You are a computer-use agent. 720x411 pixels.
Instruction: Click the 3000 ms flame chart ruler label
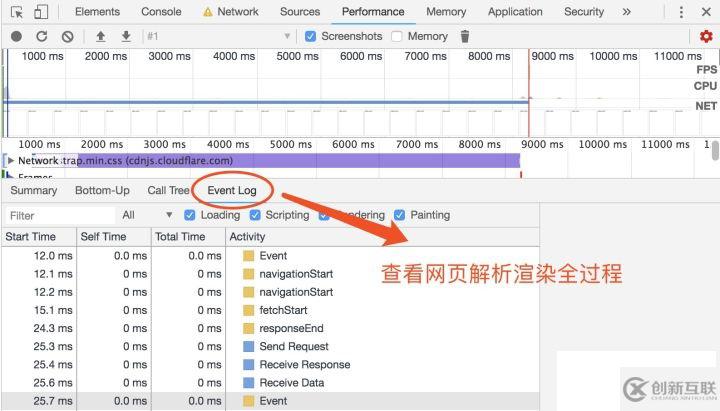164,144
